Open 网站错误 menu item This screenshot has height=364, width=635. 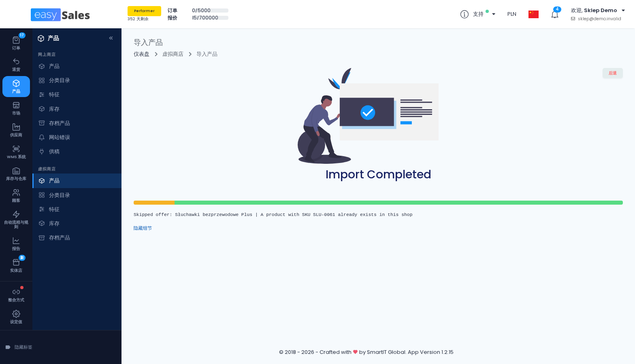(x=77, y=138)
